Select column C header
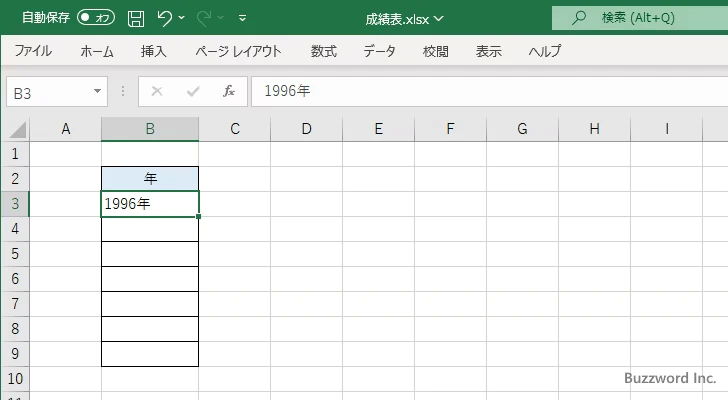The height and width of the screenshot is (400, 728). tap(235, 129)
